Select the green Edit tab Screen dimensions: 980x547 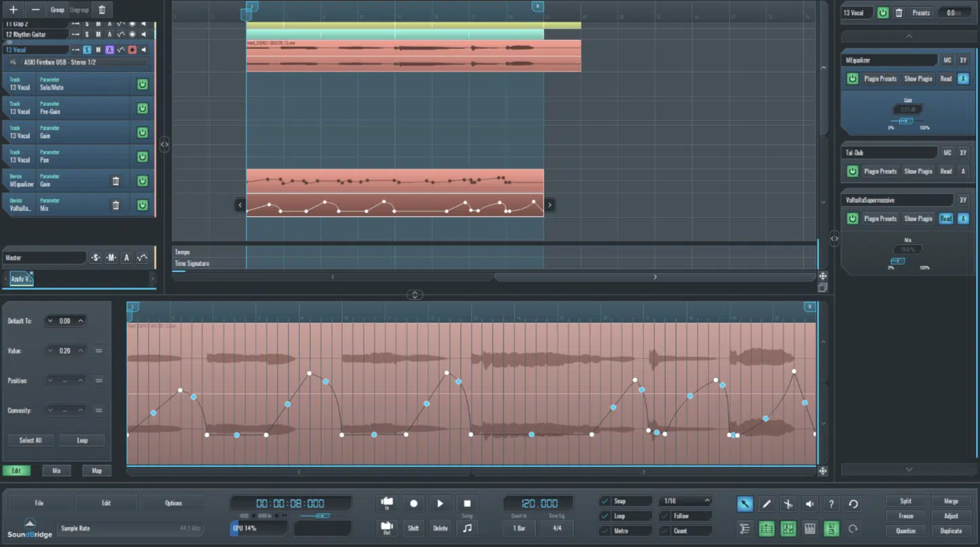pos(16,470)
